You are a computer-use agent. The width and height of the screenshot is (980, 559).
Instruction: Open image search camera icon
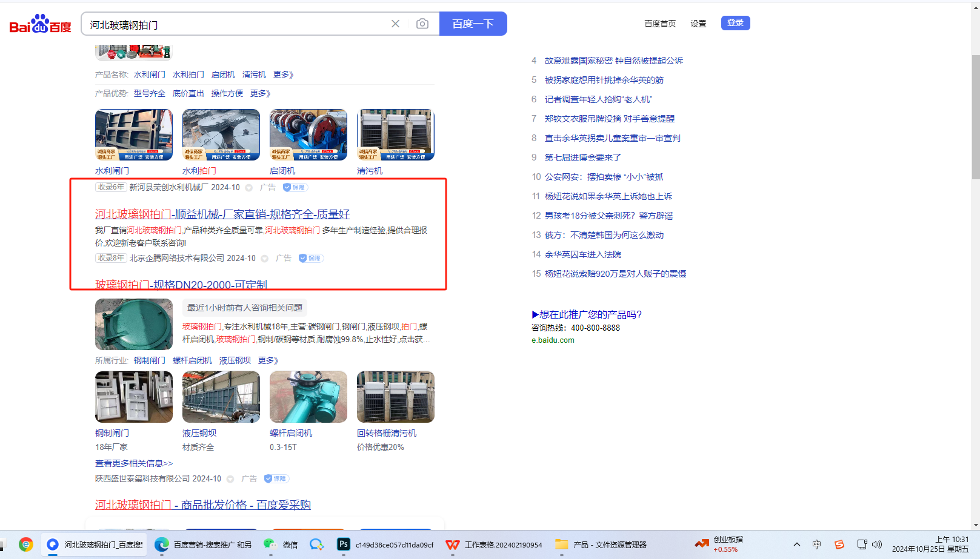422,24
